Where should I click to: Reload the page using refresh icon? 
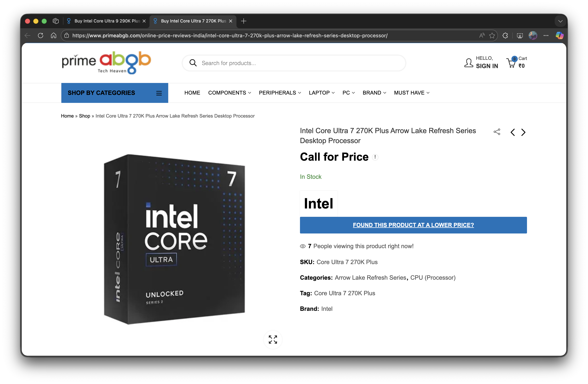41,35
